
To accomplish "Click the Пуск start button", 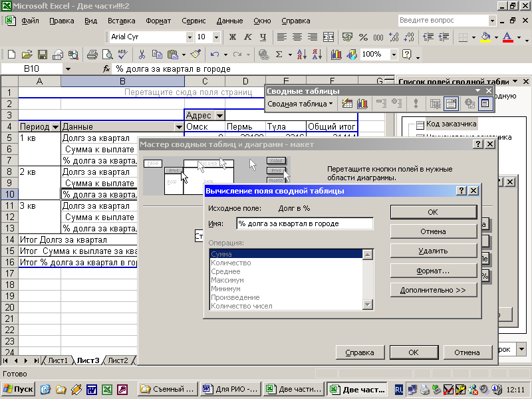I will (x=18, y=389).
